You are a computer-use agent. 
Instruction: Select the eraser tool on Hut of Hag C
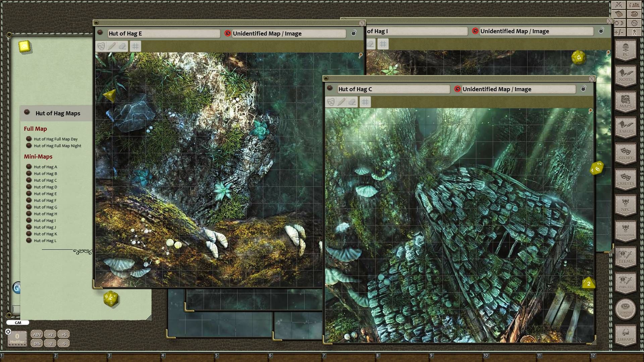click(x=353, y=102)
